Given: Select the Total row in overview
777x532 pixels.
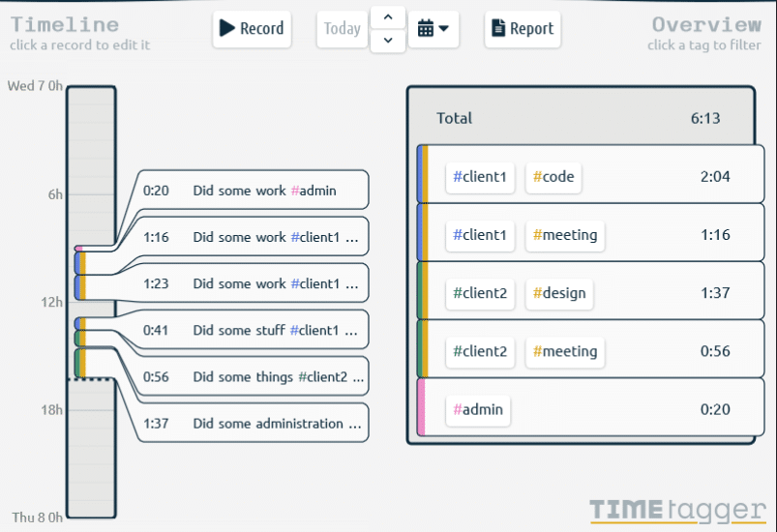Looking at the screenshot, I should tap(579, 118).
